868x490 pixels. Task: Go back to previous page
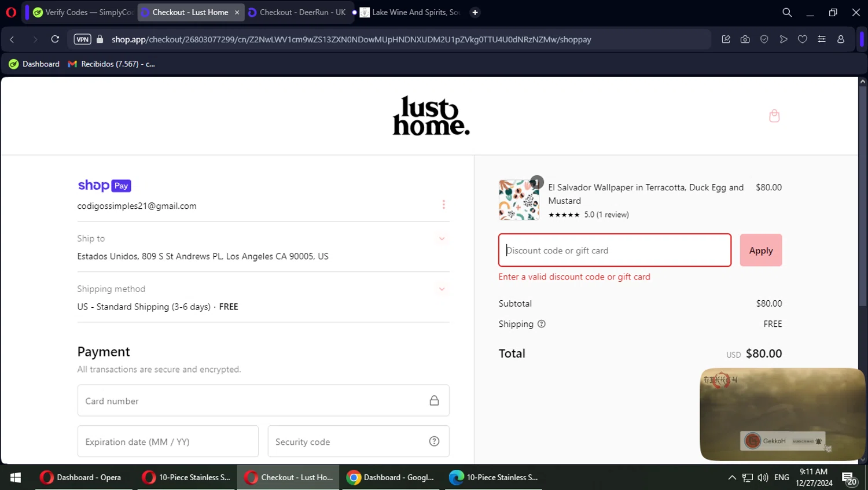point(12,39)
